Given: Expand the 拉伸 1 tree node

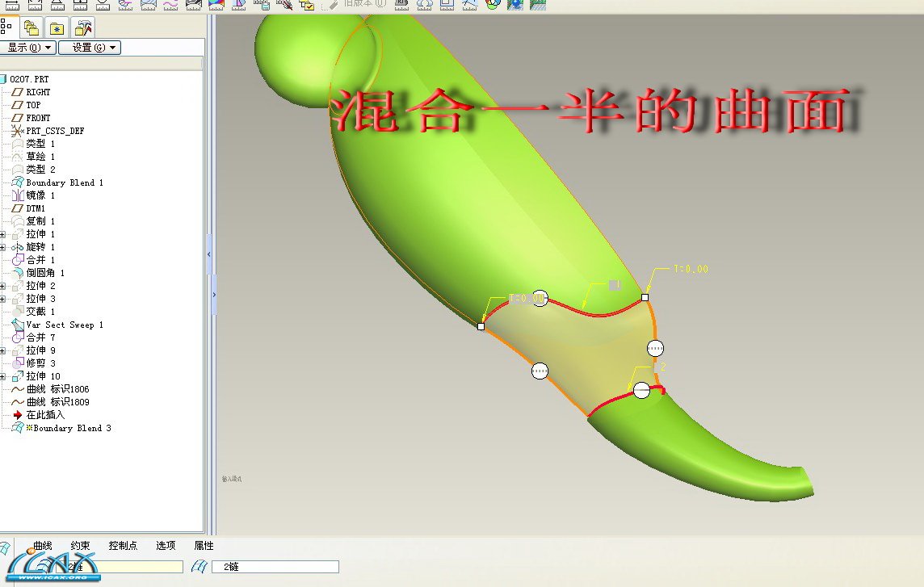Looking at the screenshot, I should point(3,234).
